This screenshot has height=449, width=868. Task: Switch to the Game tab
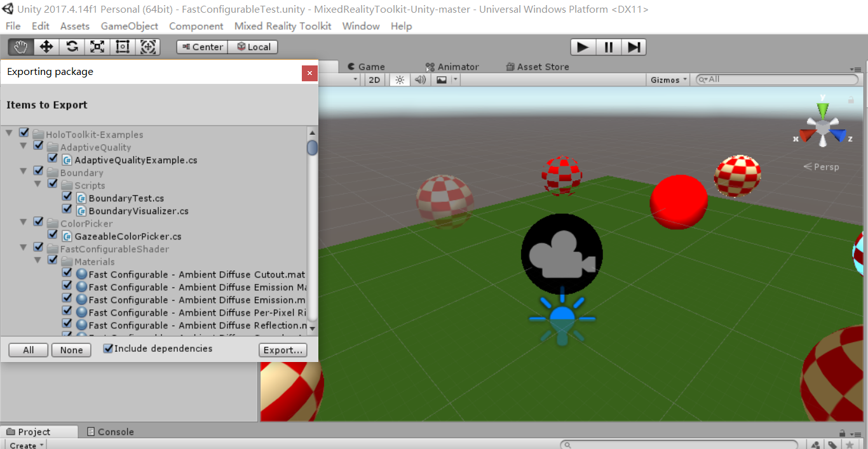[x=366, y=67]
